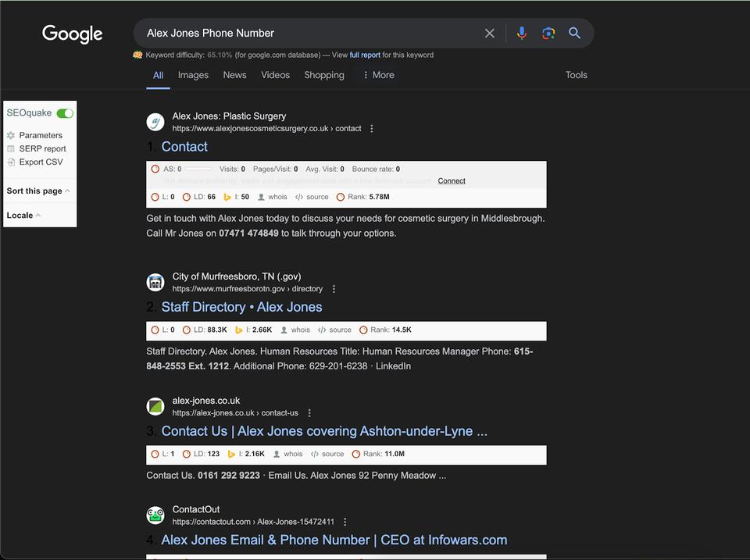Switch to the Videos tab
Image resolution: width=750 pixels, height=560 pixels.
coord(276,75)
